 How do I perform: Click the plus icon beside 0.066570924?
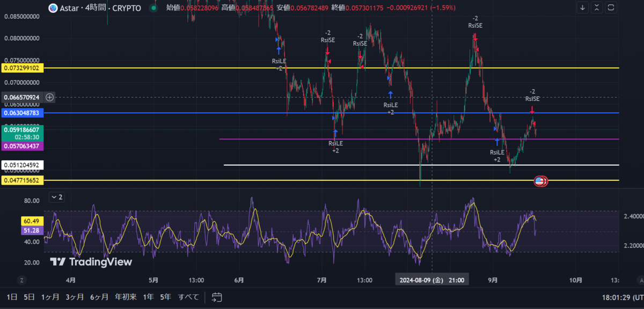[x=49, y=97]
